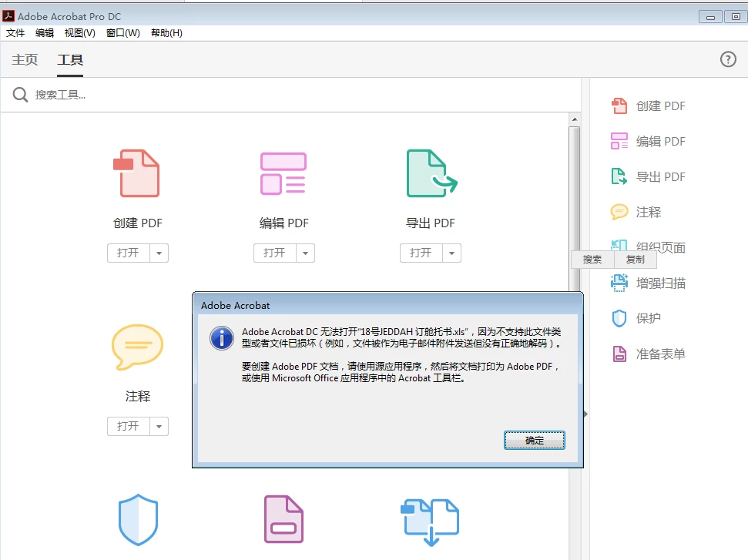Open the 窗口(W) menu

[123, 33]
